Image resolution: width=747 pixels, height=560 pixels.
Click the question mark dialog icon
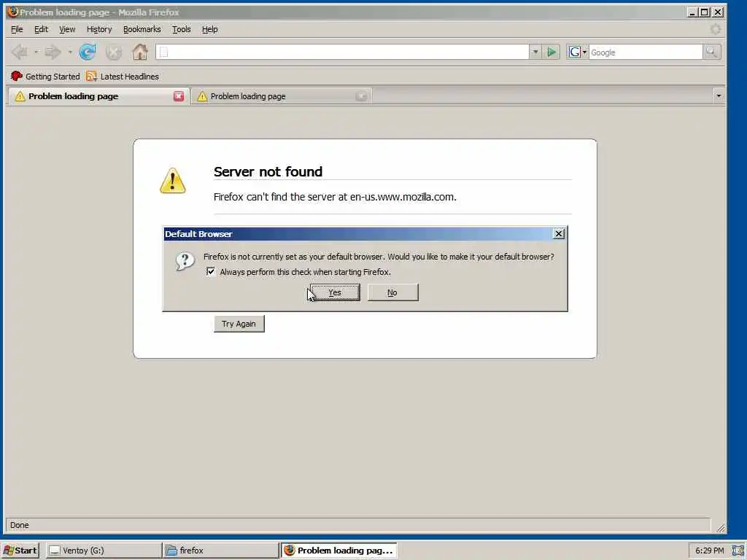[185, 261]
